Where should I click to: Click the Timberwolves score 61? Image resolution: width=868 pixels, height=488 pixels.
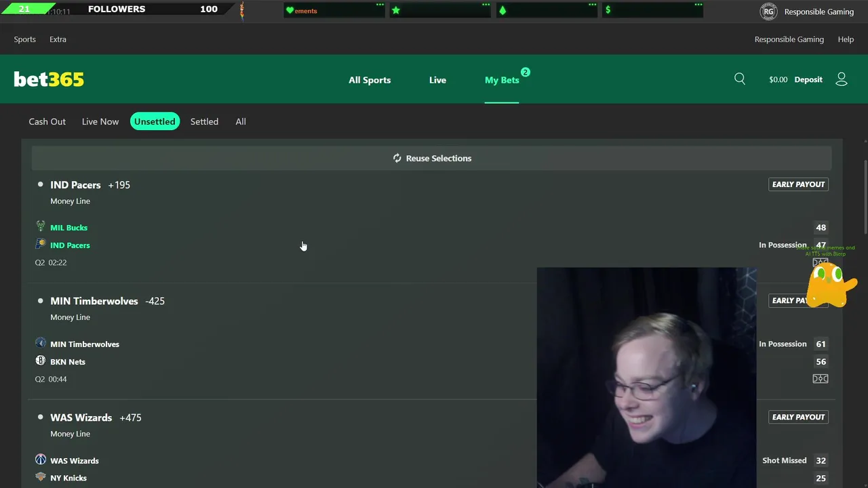[x=821, y=344]
